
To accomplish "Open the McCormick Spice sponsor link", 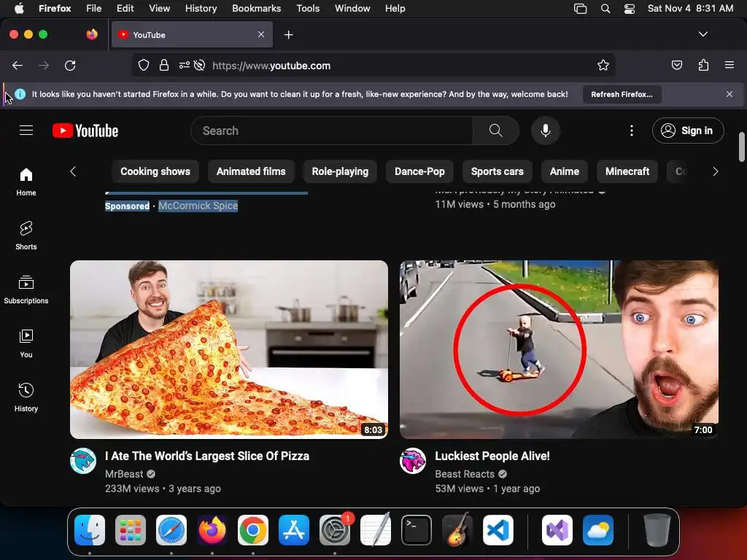I will tap(198, 206).
